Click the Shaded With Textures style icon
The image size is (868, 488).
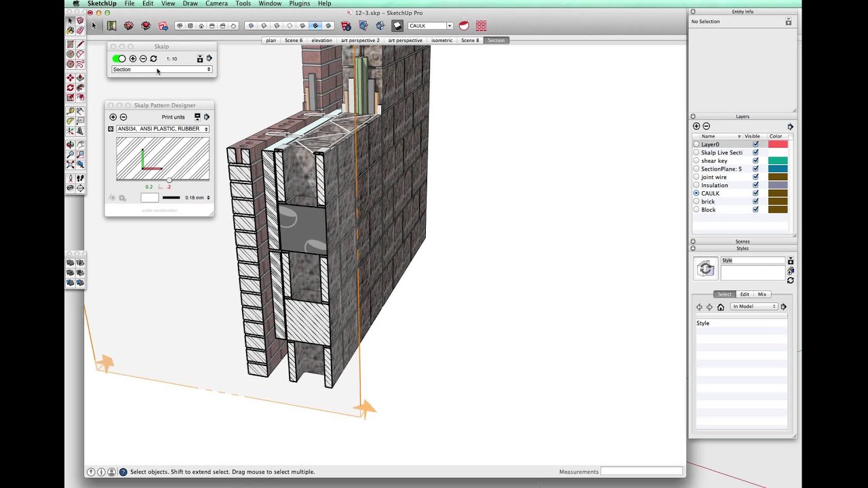(315, 26)
